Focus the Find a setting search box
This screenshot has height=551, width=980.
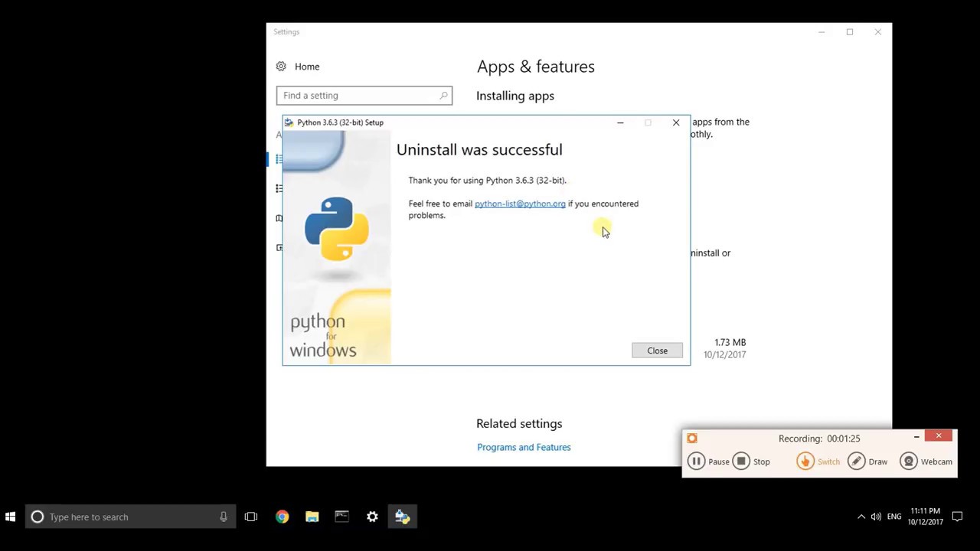(x=364, y=96)
